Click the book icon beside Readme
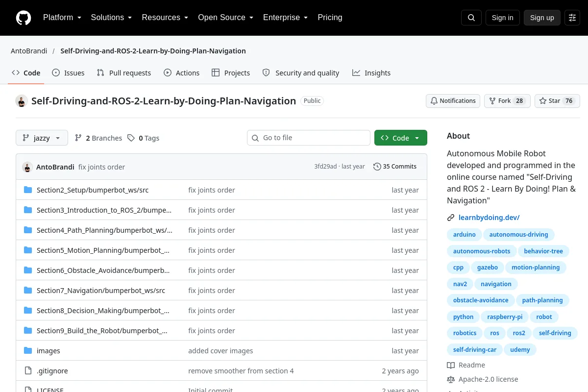Viewport: 588px width, 392px height. point(451,365)
